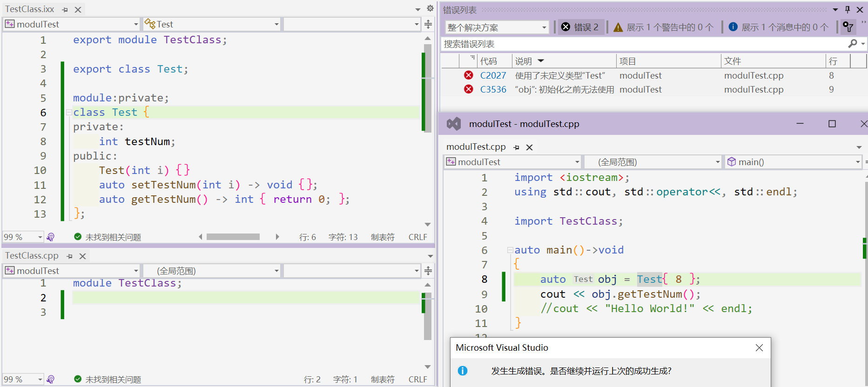Close the TestClass.ixx tab

pos(78,9)
